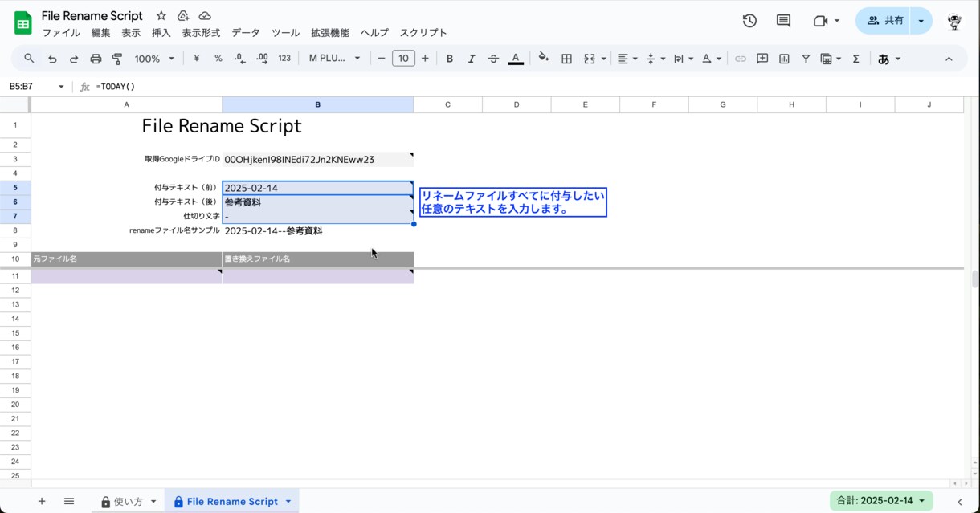
Task: Open font family M PLU dropdown
Action: [x=335, y=59]
